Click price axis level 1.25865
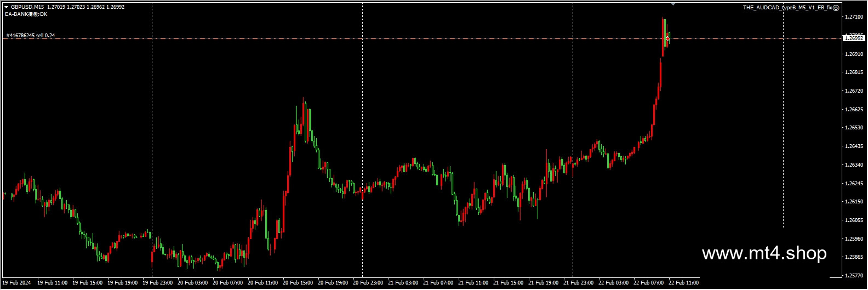The width and height of the screenshot is (868, 290). point(853,257)
